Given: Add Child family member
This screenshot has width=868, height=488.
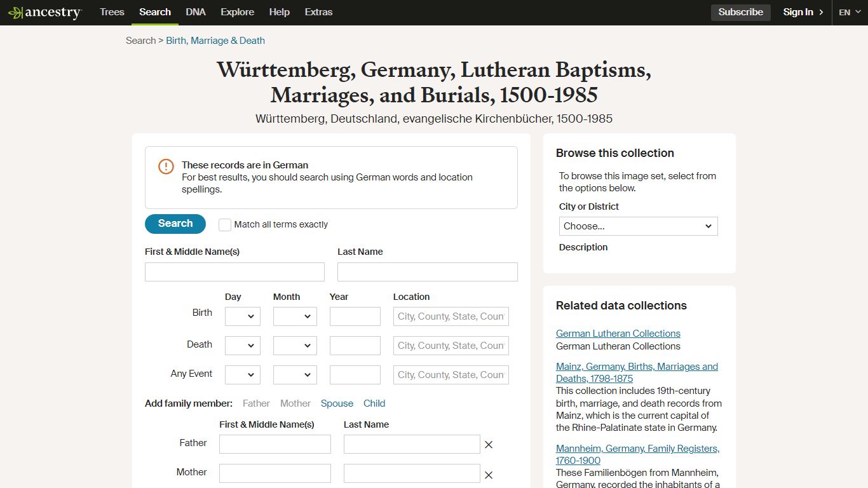Looking at the screenshot, I should pyautogui.click(x=374, y=403).
